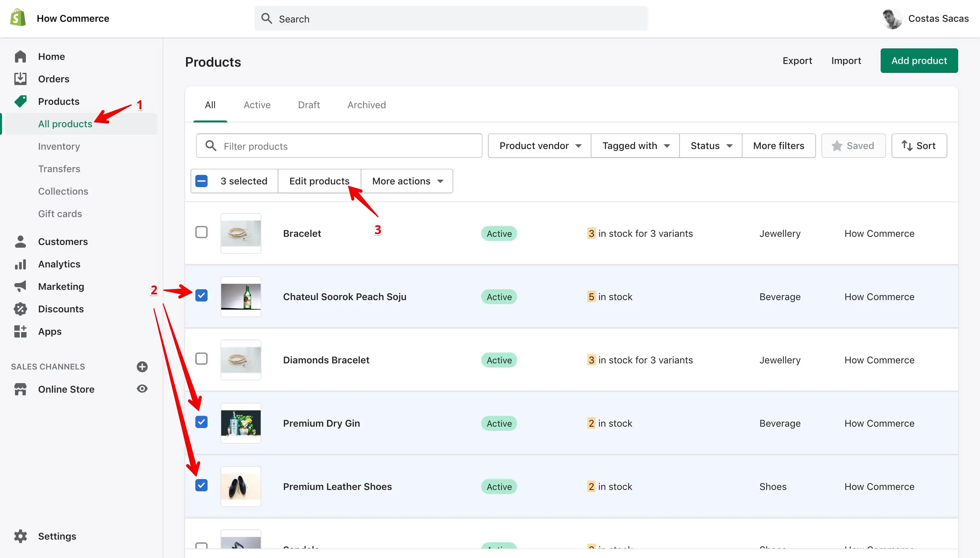Switch to the Active tab

click(x=257, y=105)
